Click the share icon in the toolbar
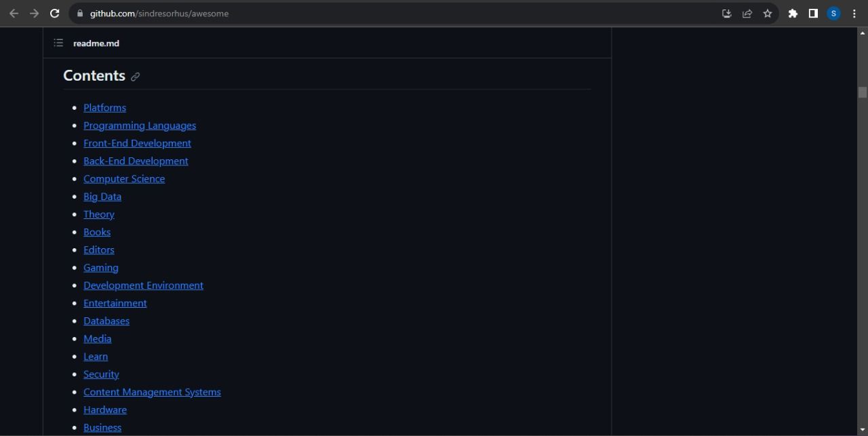Image resolution: width=868 pixels, height=436 pixels. [747, 13]
